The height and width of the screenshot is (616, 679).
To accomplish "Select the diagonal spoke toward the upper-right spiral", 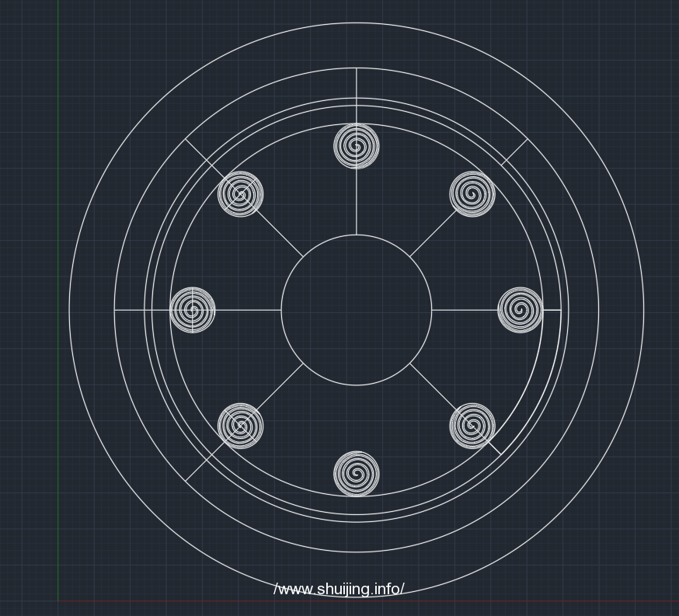I will tap(433, 234).
